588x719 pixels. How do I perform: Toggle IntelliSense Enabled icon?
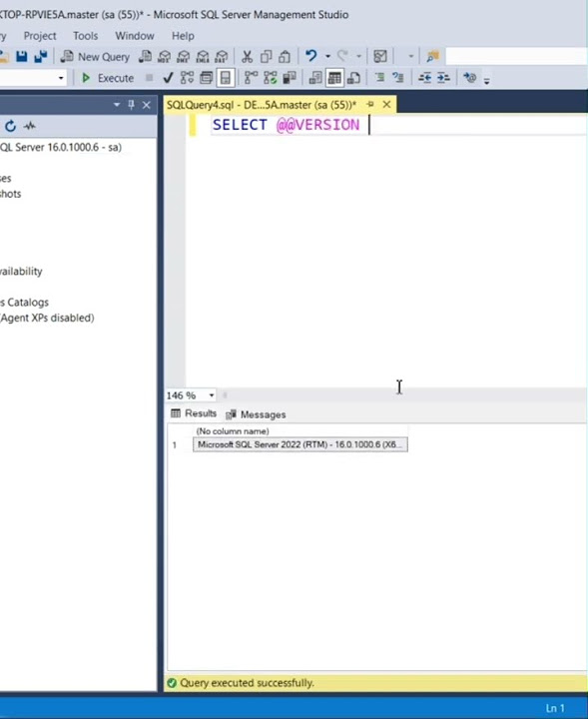pos(226,78)
